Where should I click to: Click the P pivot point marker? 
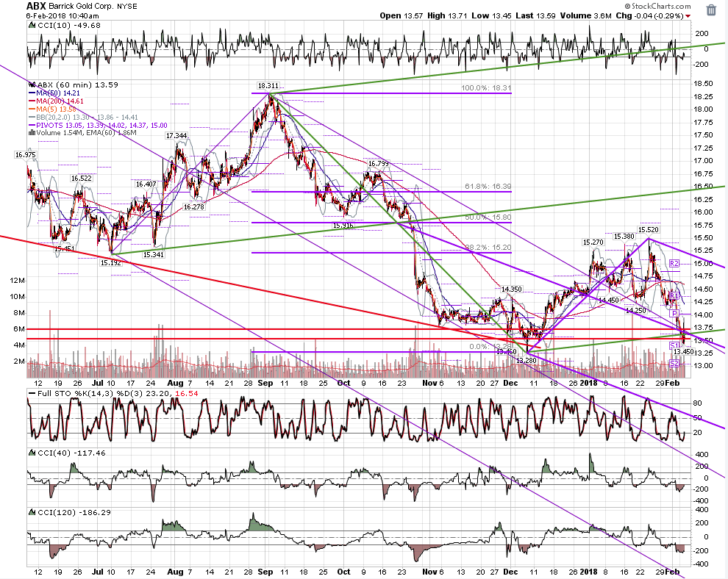click(x=674, y=314)
